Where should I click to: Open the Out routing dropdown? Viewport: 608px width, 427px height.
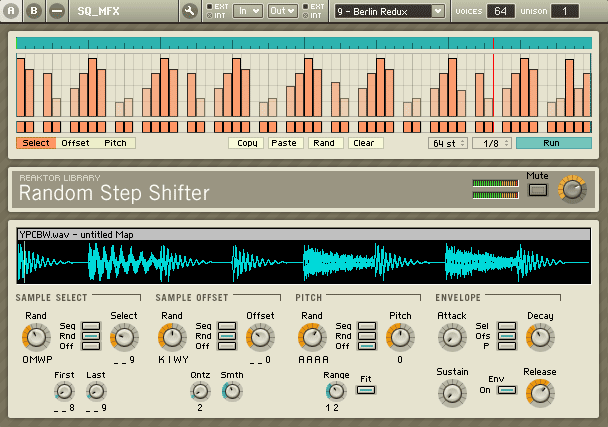pos(283,11)
